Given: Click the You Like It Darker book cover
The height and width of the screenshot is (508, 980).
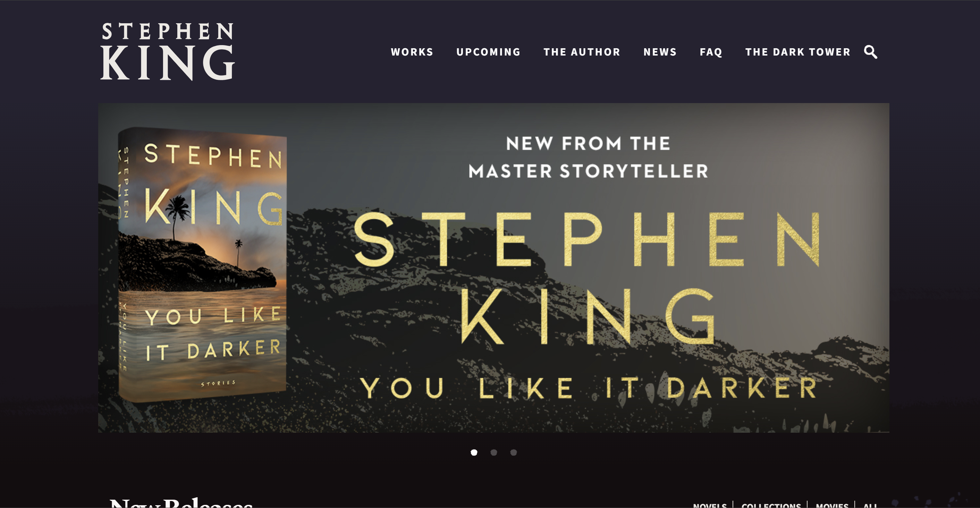Looking at the screenshot, I should 202,264.
